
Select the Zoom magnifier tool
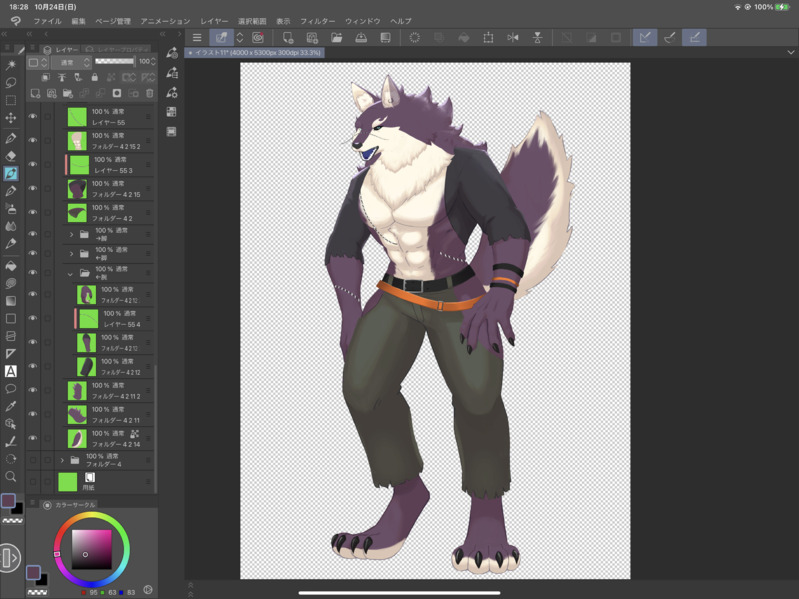pos(11,477)
